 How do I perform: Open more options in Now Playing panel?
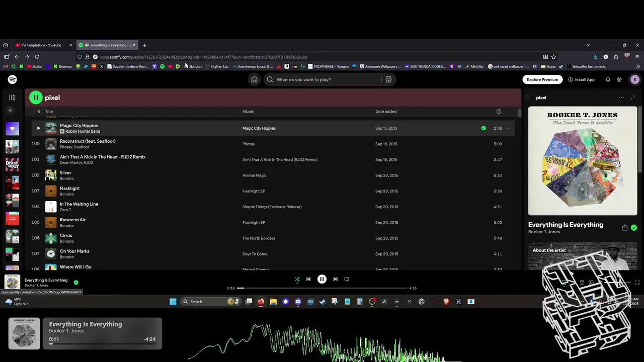(621, 98)
